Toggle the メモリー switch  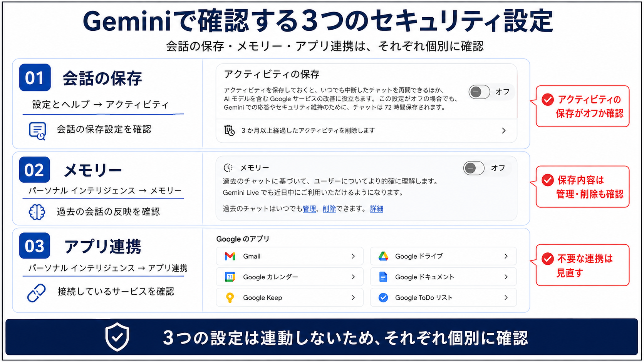point(474,168)
